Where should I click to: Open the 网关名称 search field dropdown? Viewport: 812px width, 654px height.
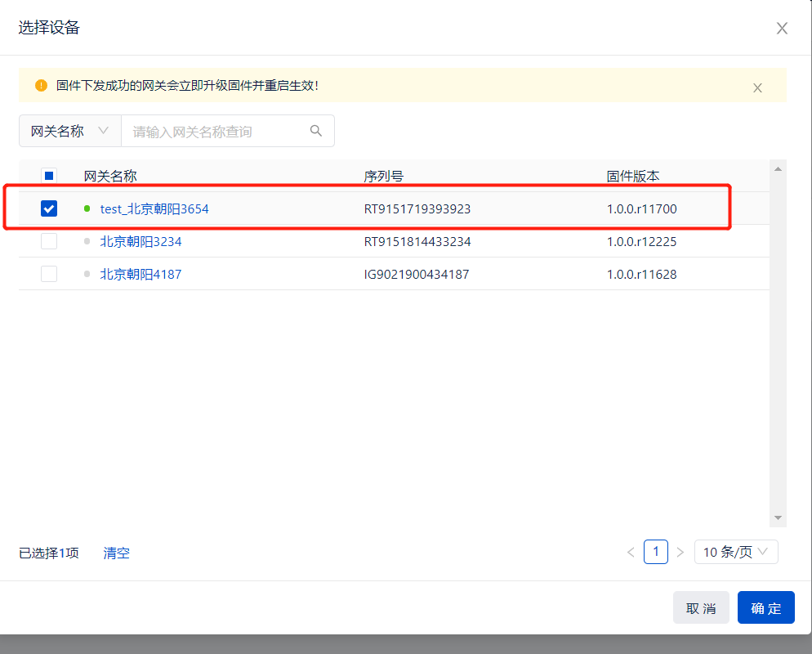point(70,131)
